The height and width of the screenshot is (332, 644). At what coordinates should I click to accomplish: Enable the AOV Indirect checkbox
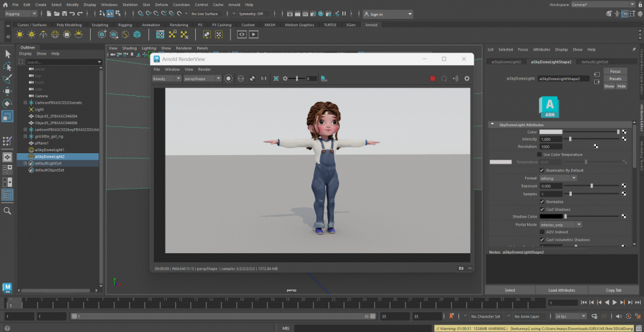point(541,231)
